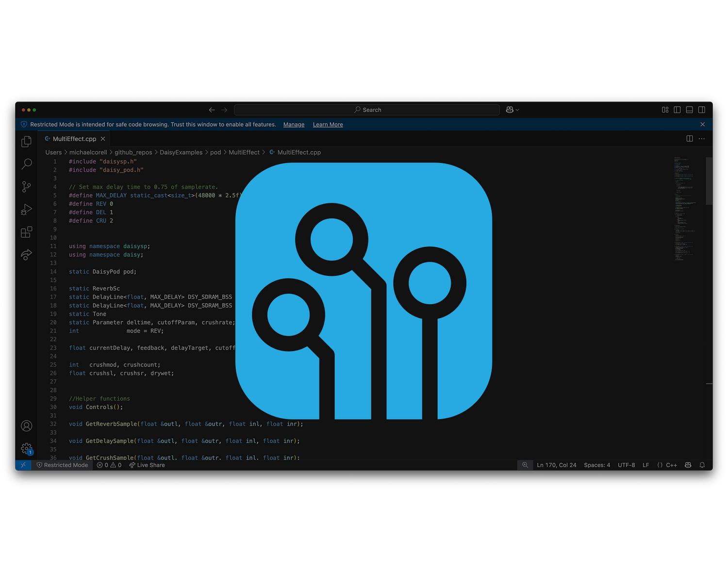728x582 pixels.
Task: Open the Live Share view in activity bar
Action: coord(27,255)
